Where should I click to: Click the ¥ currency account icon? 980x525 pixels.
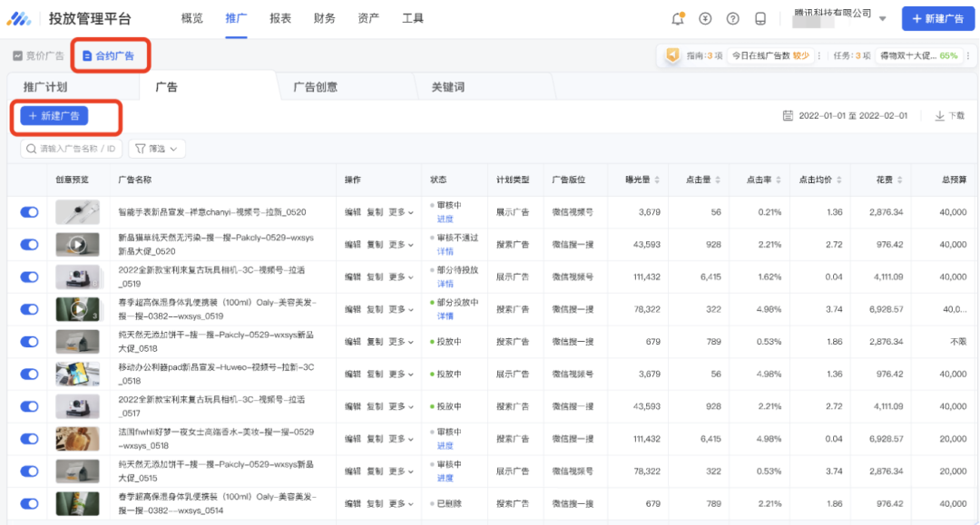[705, 18]
